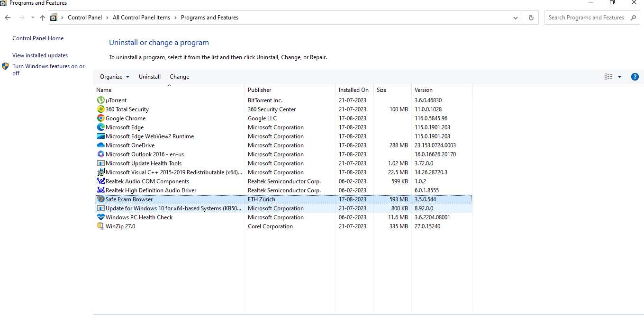644x315 pixels.
Task: Click the forward navigation arrow
Action: tap(21, 18)
